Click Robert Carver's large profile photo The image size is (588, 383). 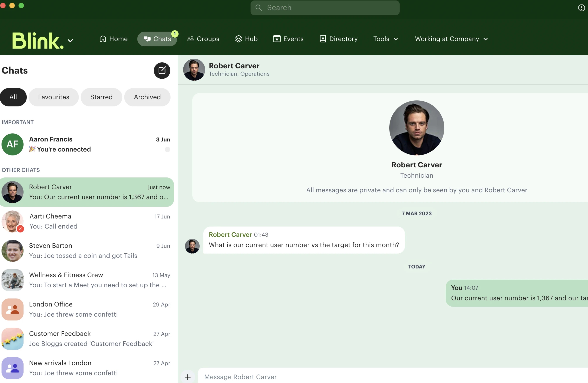(417, 128)
